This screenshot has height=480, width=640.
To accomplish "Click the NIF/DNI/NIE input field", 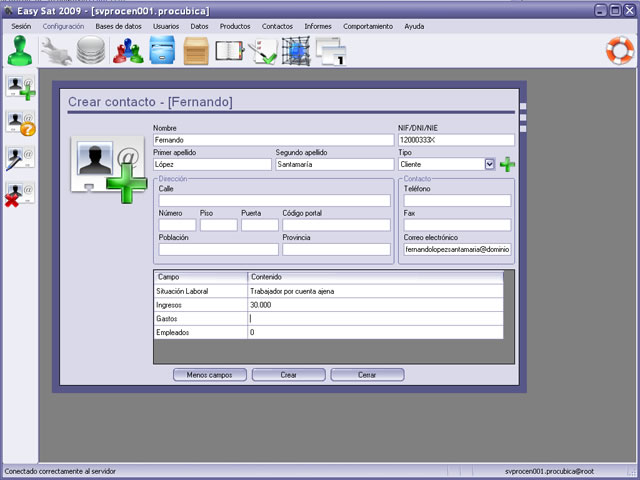I will pyautogui.click(x=456, y=140).
